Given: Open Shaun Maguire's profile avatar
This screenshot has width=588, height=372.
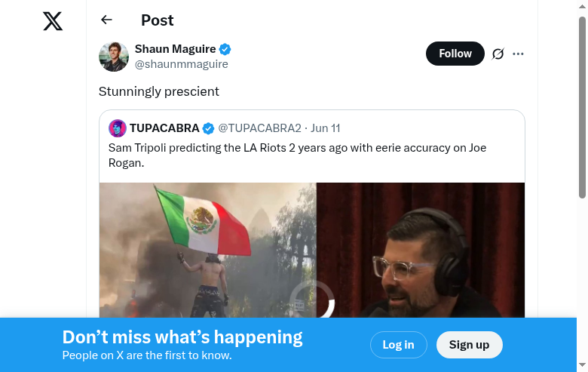Looking at the screenshot, I should click(x=114, y=57).
